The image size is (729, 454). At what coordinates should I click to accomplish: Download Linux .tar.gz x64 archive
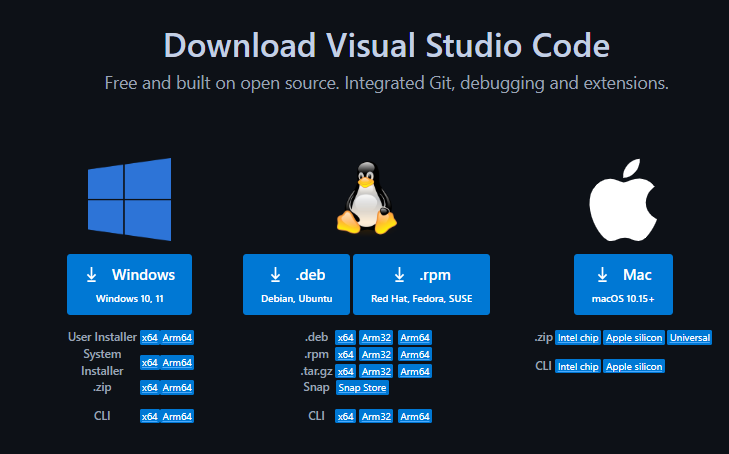point(345,371)
